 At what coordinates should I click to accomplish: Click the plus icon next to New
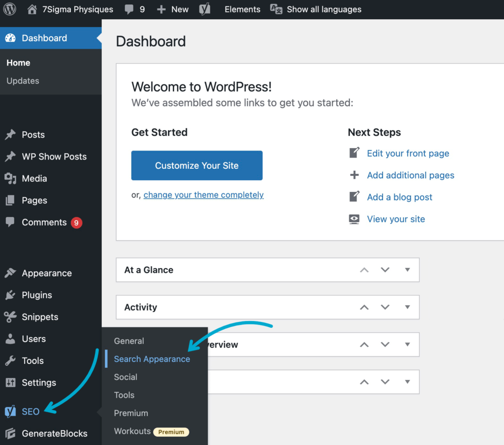point(161,9)
